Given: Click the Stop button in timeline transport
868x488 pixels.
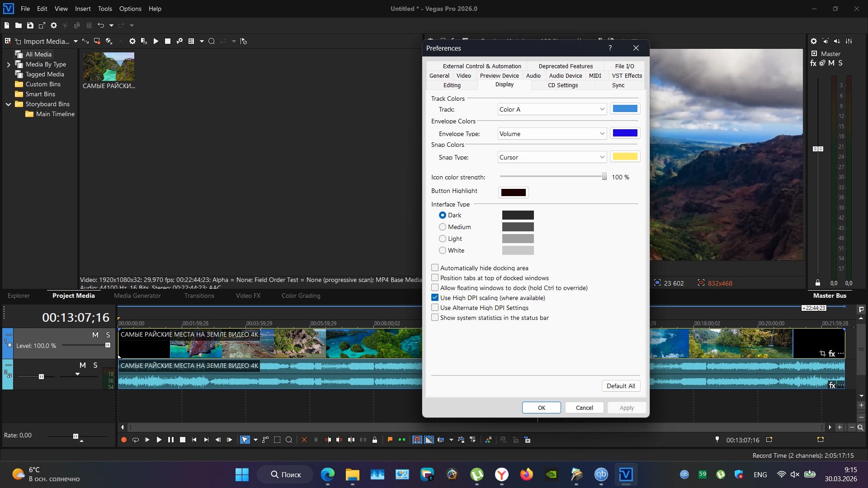Looking at the screenshot, I should click(x=183, y=440).
